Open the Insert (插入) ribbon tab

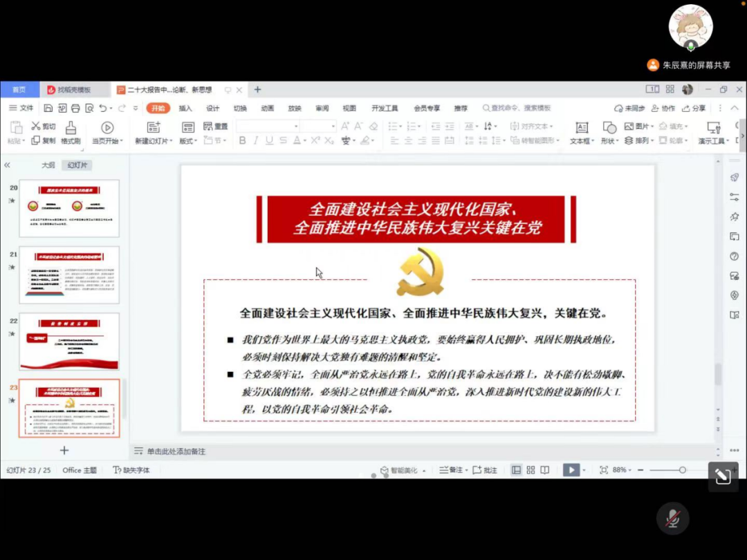(x=185, y=108)
